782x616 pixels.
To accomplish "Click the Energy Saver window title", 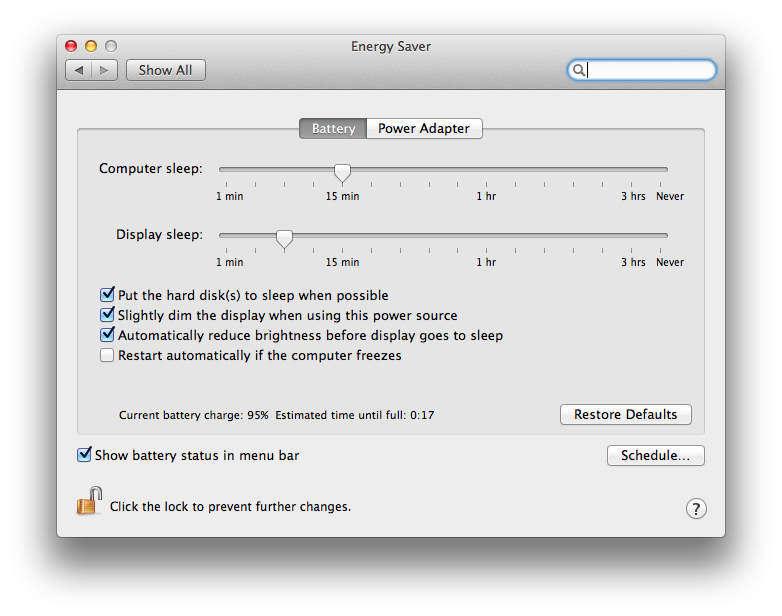I will click(x=391, y=46).
